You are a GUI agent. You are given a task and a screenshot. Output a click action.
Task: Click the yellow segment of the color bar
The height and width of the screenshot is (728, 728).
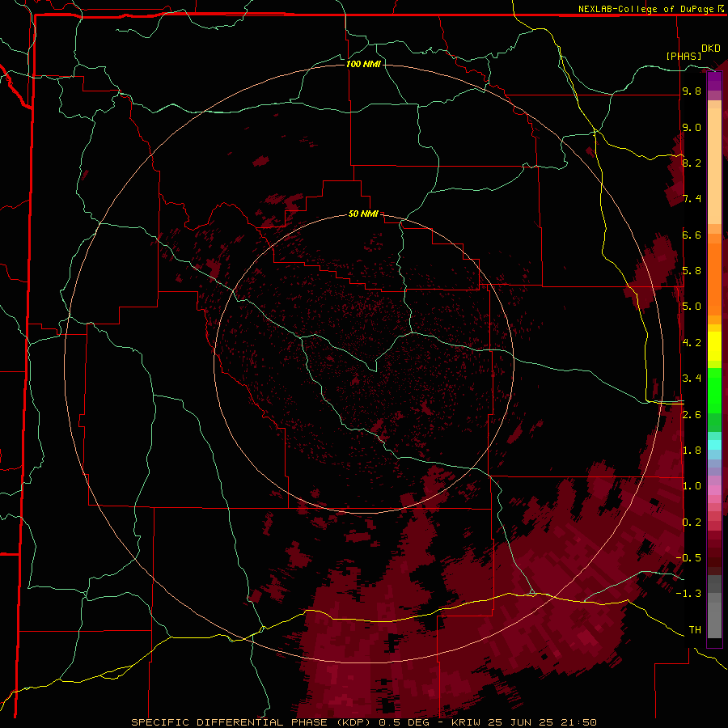click(x=714, y=346)
